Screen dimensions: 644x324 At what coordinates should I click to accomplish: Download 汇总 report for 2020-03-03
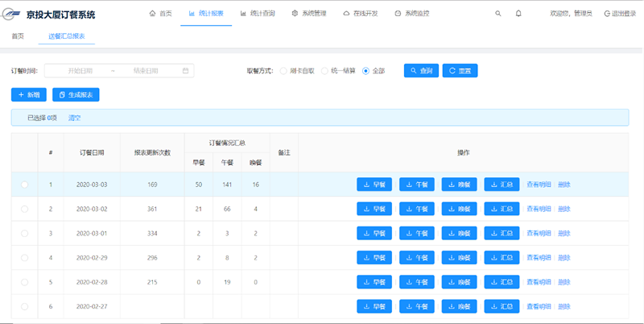[502, 185]
